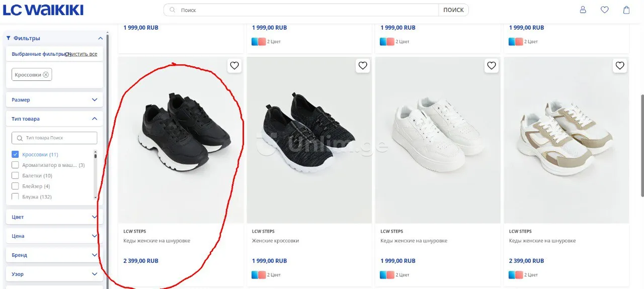Uncheck the Кроссовки checkbox
644x289 pixels.
click(15, 154)
